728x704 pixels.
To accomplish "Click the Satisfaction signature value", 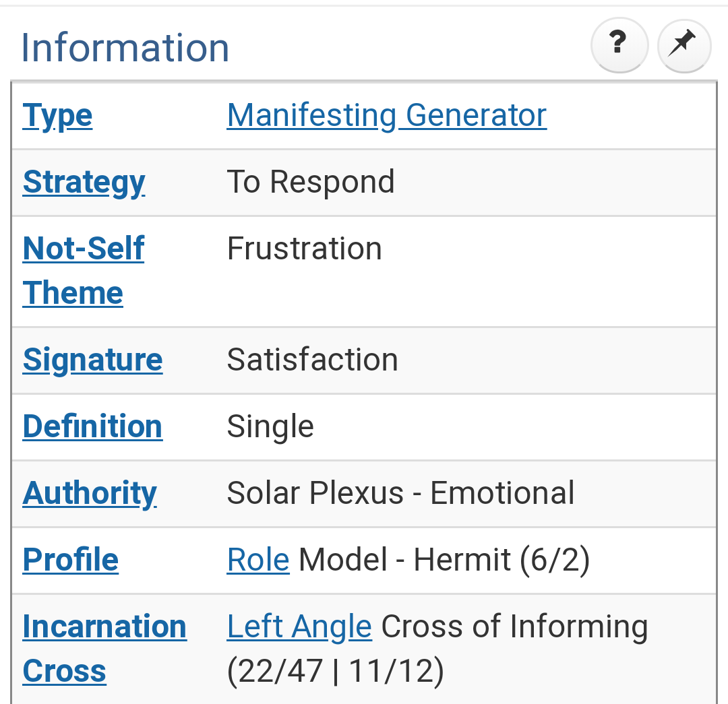I will click(x=312, y=360).
